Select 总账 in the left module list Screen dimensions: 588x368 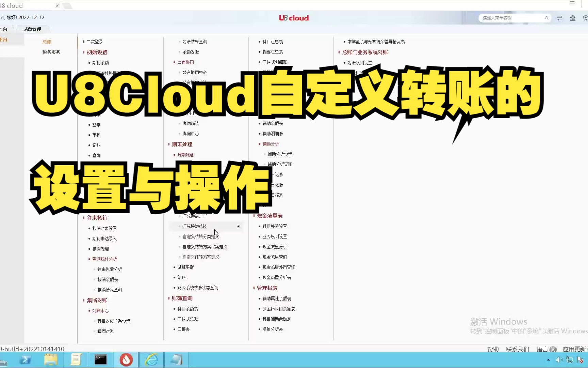coord(47,42)
